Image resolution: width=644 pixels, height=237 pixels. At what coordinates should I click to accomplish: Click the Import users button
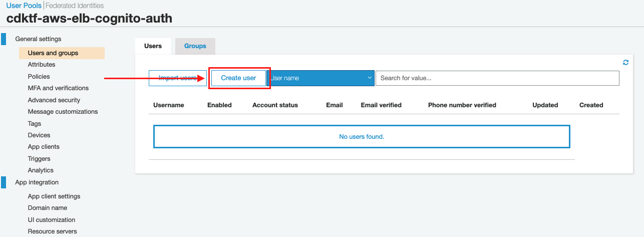tap(178, 78)
